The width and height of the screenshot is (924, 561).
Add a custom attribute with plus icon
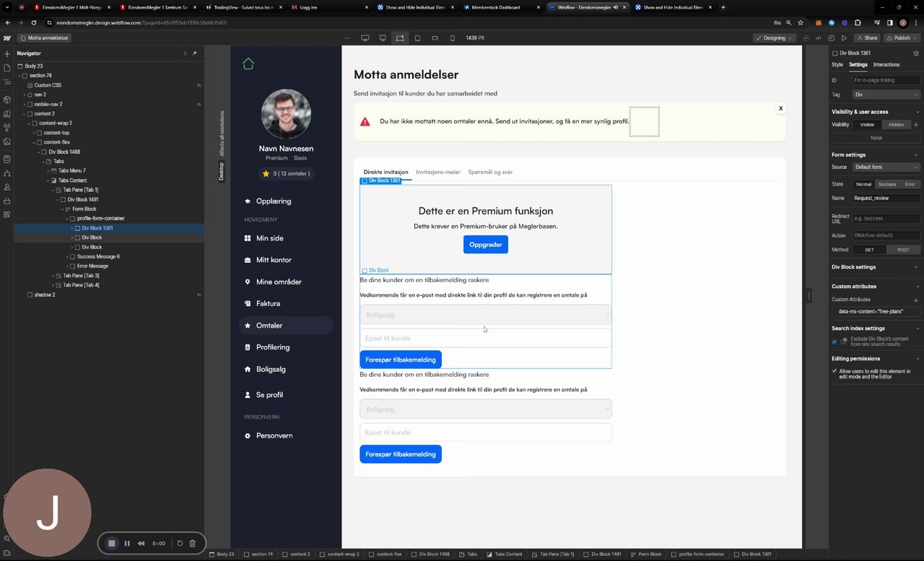[916, 300]
